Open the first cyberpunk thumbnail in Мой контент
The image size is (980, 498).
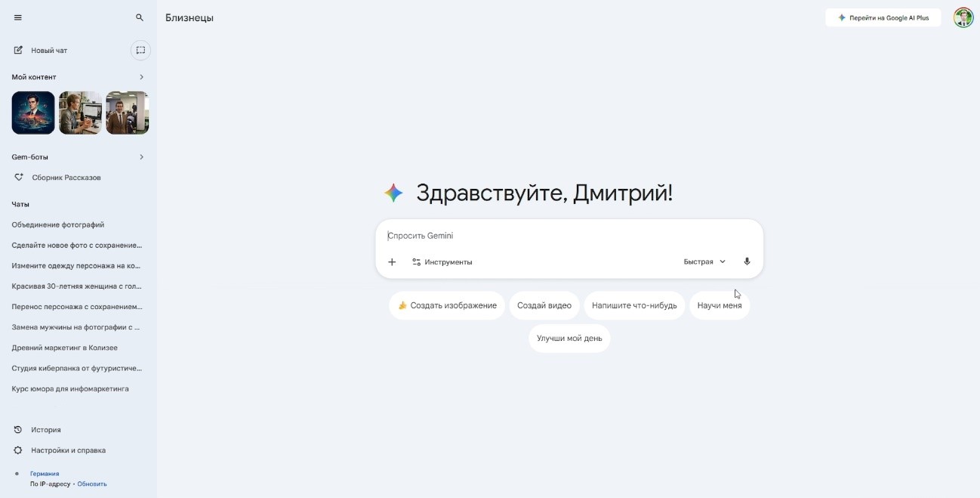point(33,113)
